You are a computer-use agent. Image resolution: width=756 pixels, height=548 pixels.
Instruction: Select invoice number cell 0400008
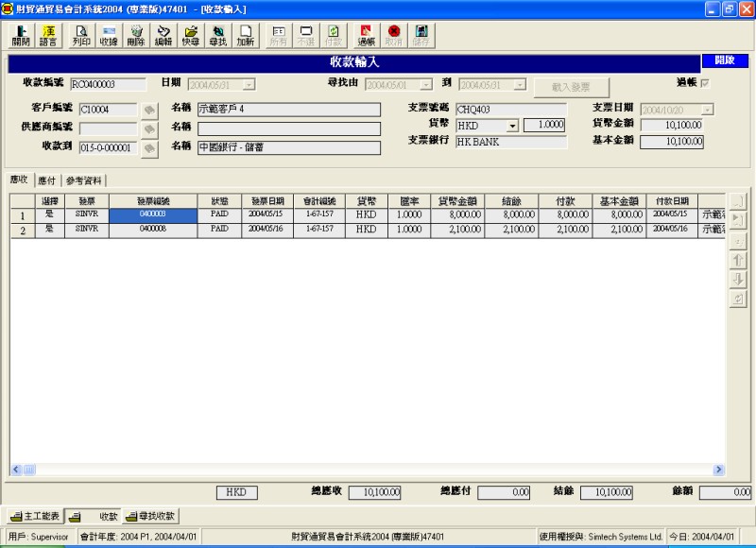152,230
